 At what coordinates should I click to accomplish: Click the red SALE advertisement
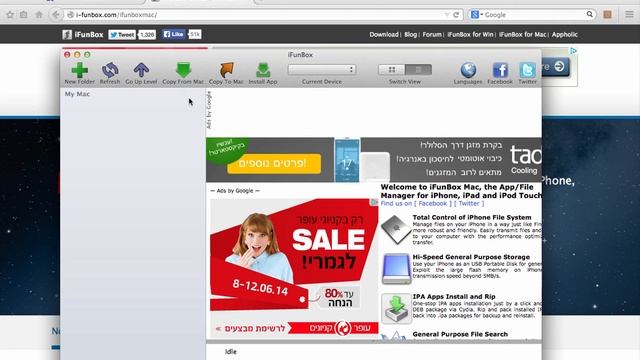pos(294,267)
